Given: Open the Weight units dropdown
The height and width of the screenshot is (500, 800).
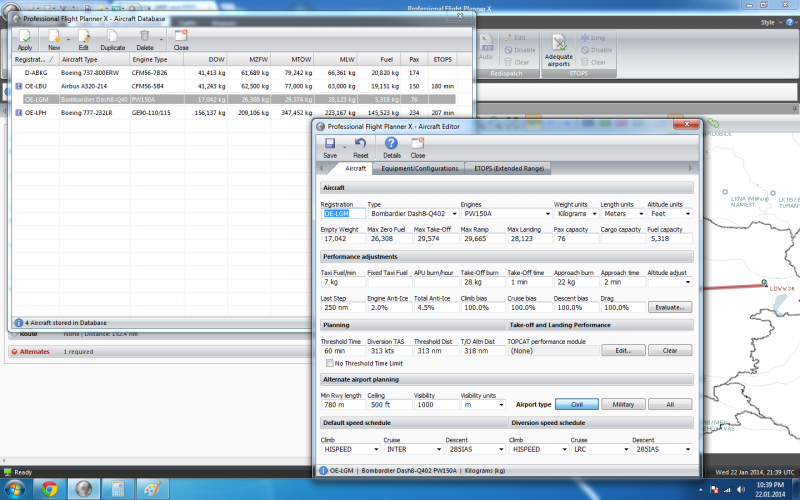Looking at the screenshot, I should (594, 214).
